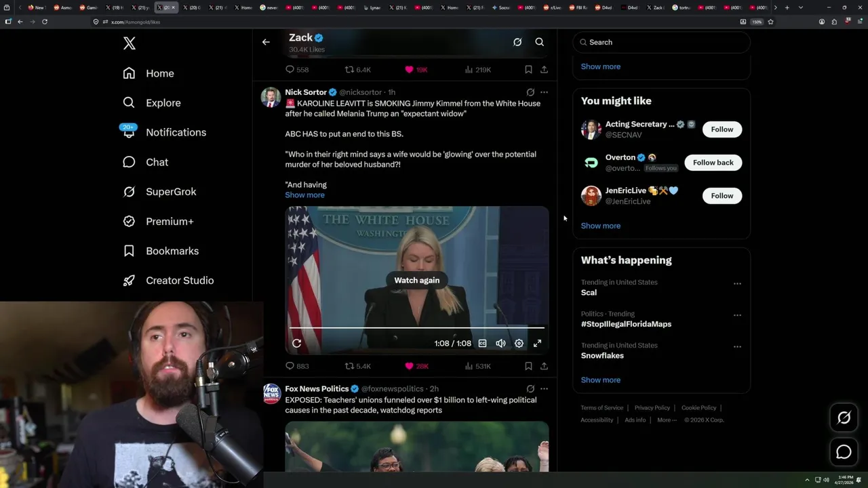The width and height of the screenshot is (868, 488).
Task: Open #StopIllegalFloridaMaps trend
Action: pyautogui.click(x=626, y=324)
